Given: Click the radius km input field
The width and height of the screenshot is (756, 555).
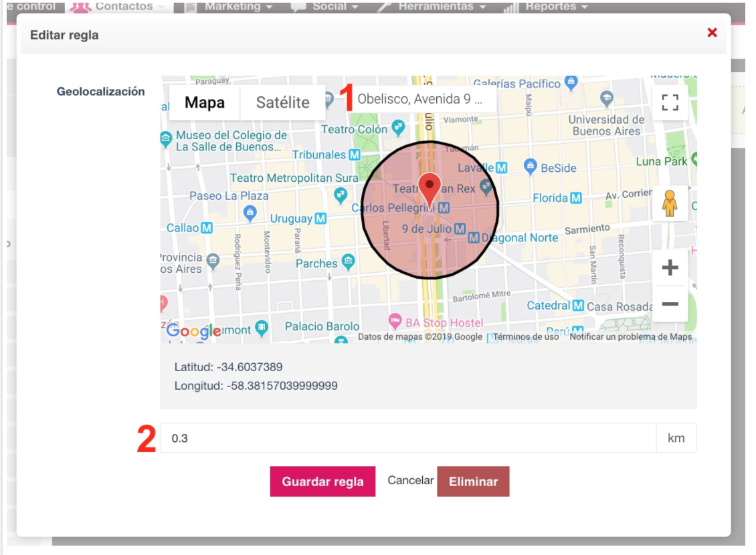Looking at the screenshot, I should (408, 439).
